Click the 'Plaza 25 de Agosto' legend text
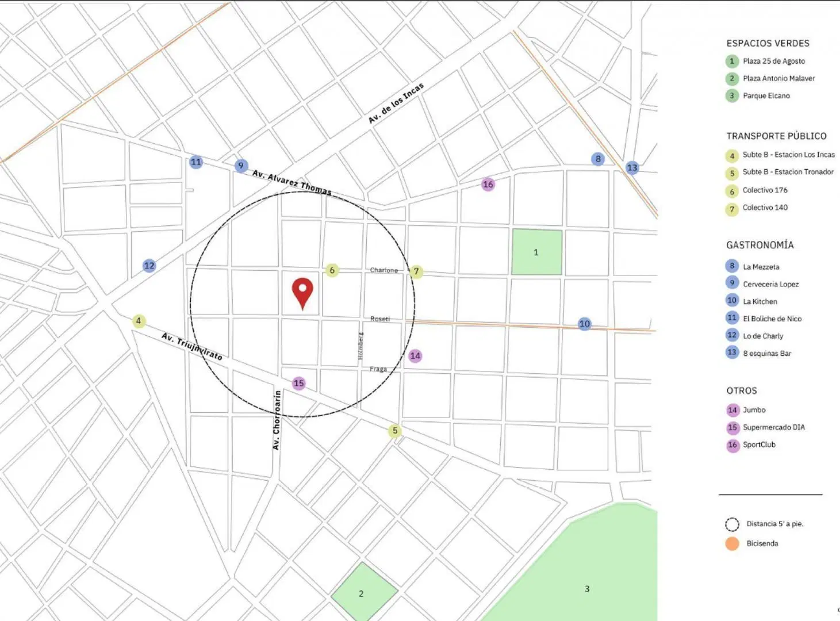The width and height of the screenshot is (840, 621). click(x=774, y=61)
